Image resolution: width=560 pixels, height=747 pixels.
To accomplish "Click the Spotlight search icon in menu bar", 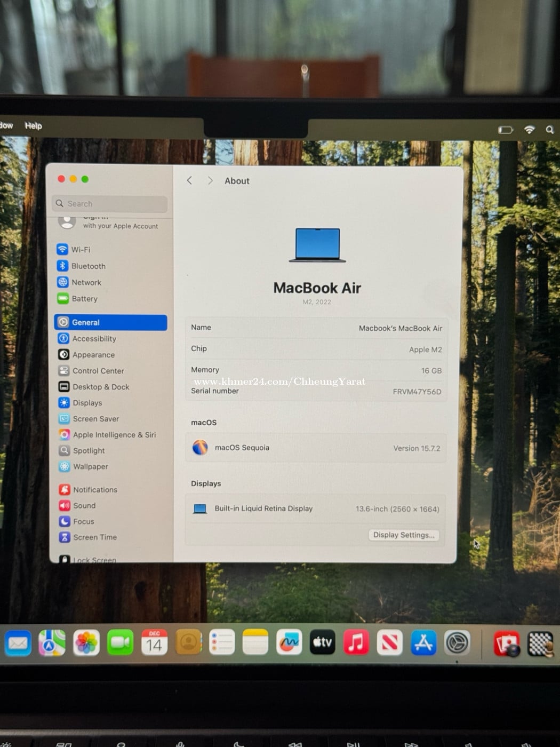I will tap(549, 130).
